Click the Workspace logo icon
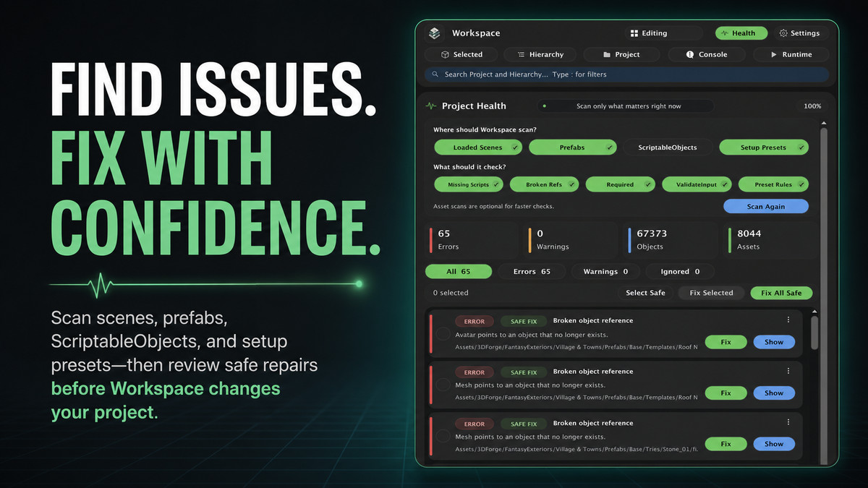This screenshot has height=488, width=868. (x=434, y=33)
